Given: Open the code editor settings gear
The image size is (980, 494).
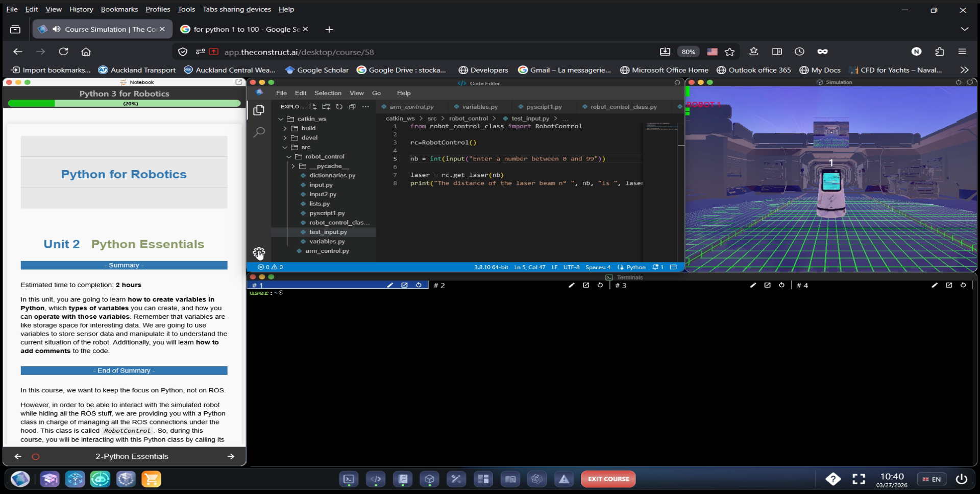Looking at the screenshot, I should click(x=259, y=253).
